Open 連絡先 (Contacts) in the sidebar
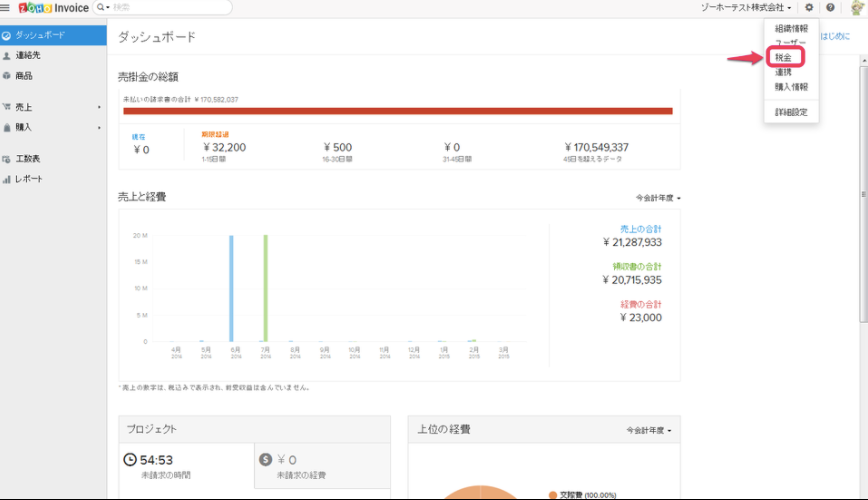The image size is (868, 500). pyautogui.click(x=28, y=55)
